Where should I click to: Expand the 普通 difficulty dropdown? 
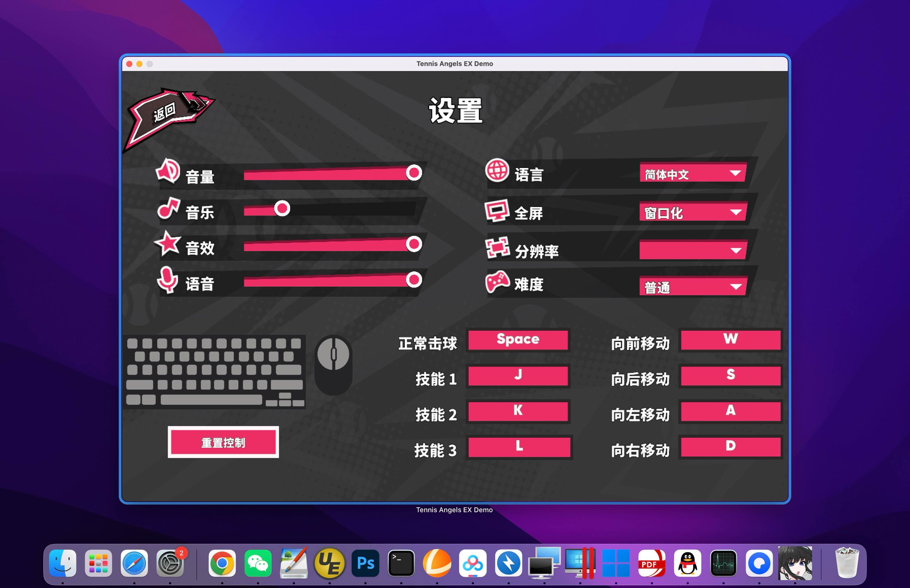coord(693,287)
